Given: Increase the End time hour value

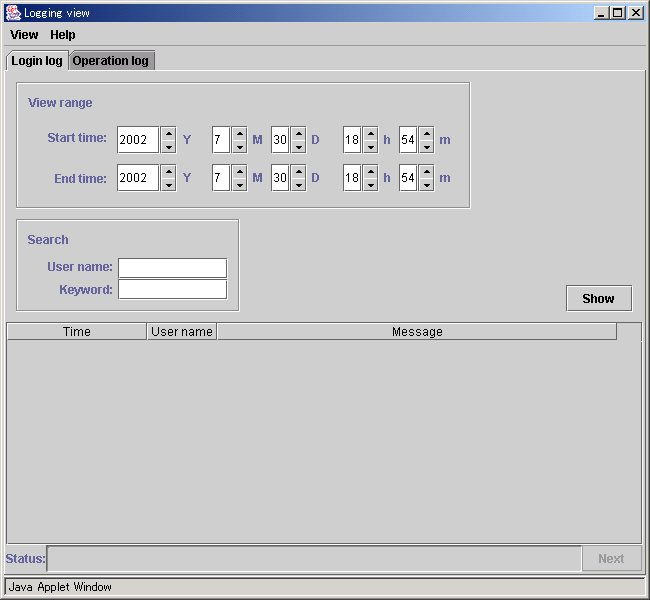Looking at the screenshot, I should (x=371, y=171).
